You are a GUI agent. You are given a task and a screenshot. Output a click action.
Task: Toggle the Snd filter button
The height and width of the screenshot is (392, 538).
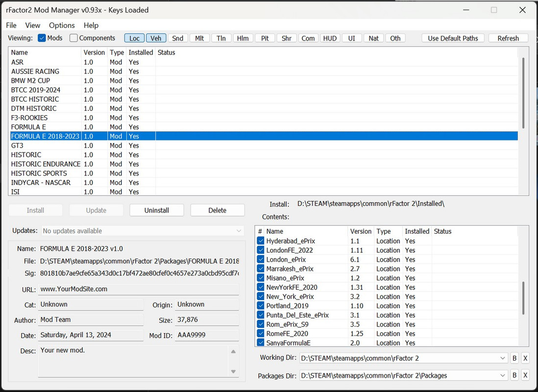178,38
